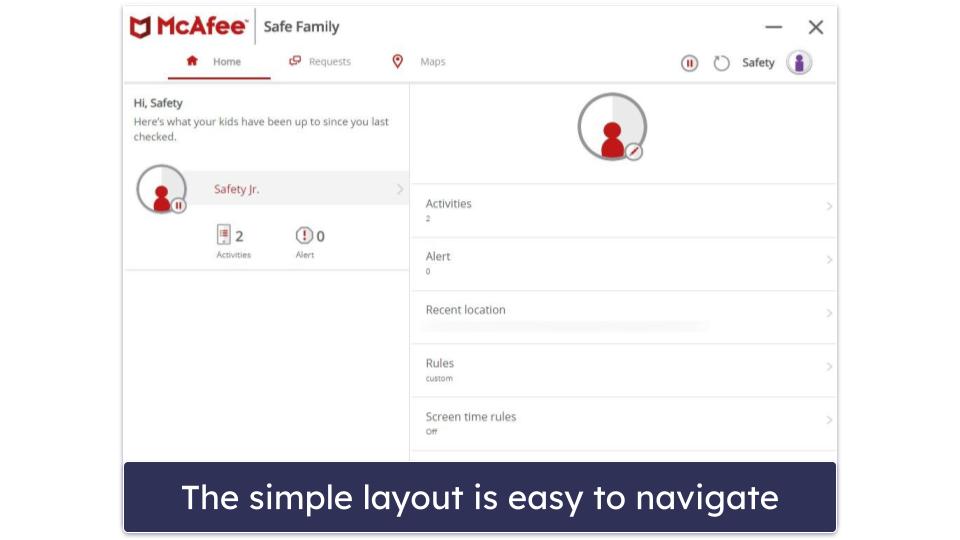Screen dimensions: 960x540
Task: Click the refresh icon next to Safety
Action: 721,63
